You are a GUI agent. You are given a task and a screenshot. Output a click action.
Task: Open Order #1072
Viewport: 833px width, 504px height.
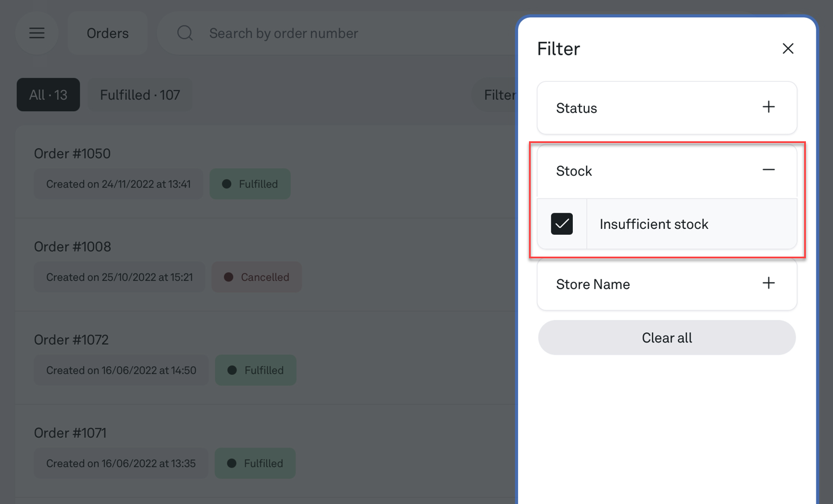pyautogui.click(x=71, y=340)
